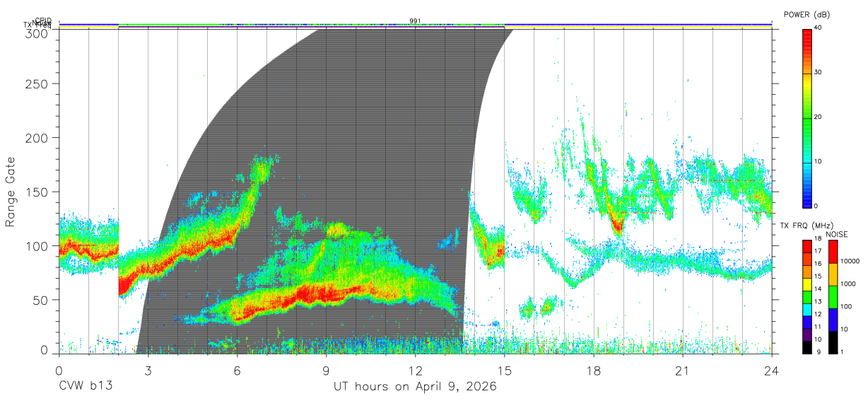The image size is (868, 401).
Task: Select the 17 label on TX FRQ scale
Action: (x=817, y=251)
